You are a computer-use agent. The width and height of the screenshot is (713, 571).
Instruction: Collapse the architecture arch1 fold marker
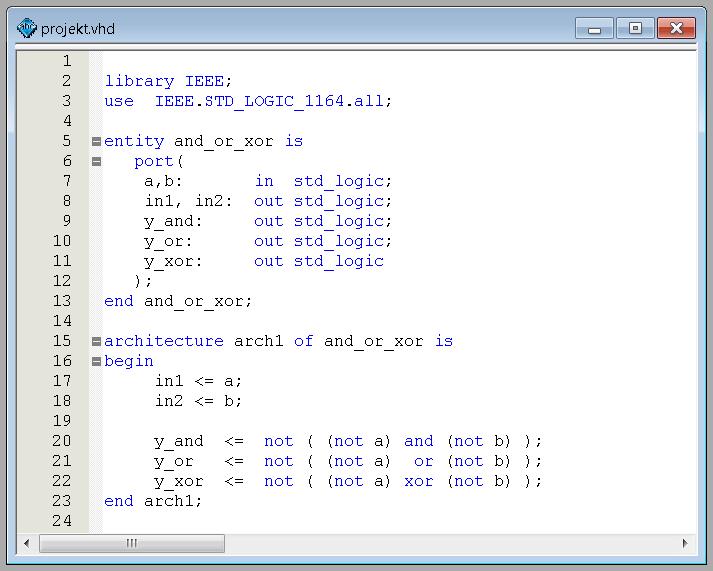[x=96, y=341]
